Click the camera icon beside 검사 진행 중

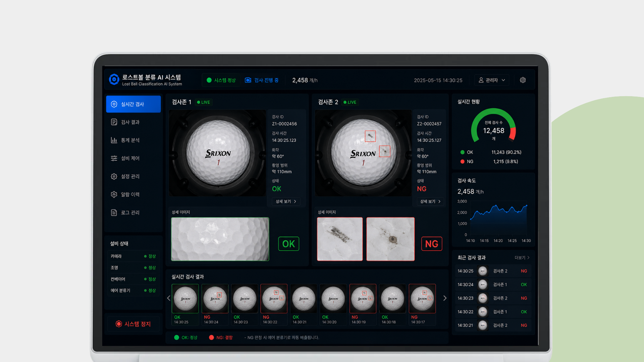(248, 80)
